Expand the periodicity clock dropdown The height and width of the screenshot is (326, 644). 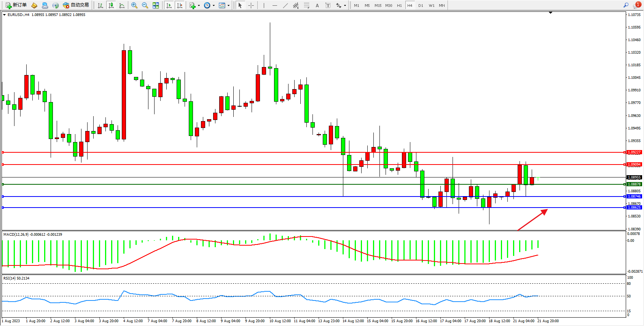214,5
